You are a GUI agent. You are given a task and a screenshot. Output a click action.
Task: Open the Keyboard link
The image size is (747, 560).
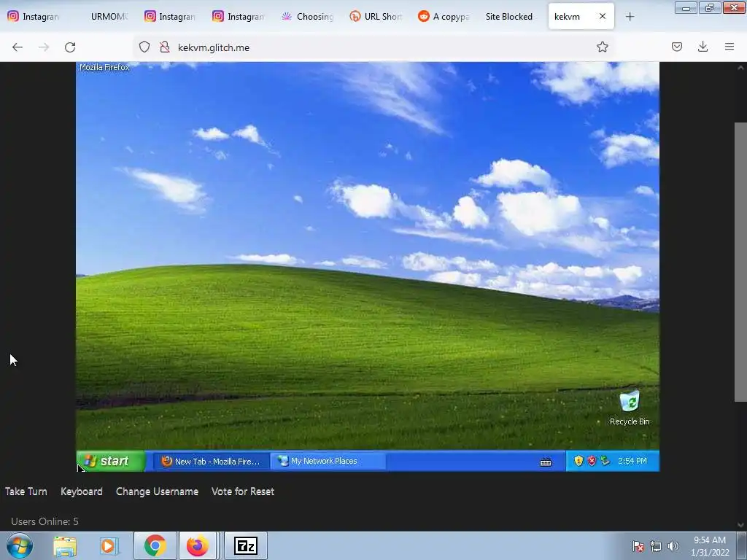tap(82, 491)
